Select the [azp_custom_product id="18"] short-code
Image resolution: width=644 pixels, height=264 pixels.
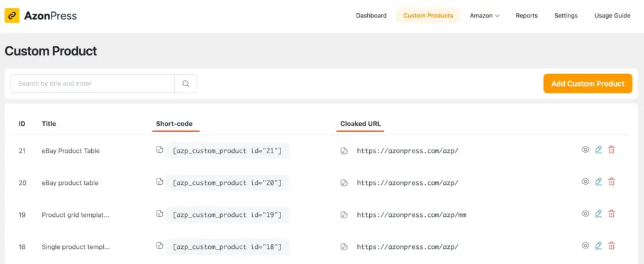point(227,247)
